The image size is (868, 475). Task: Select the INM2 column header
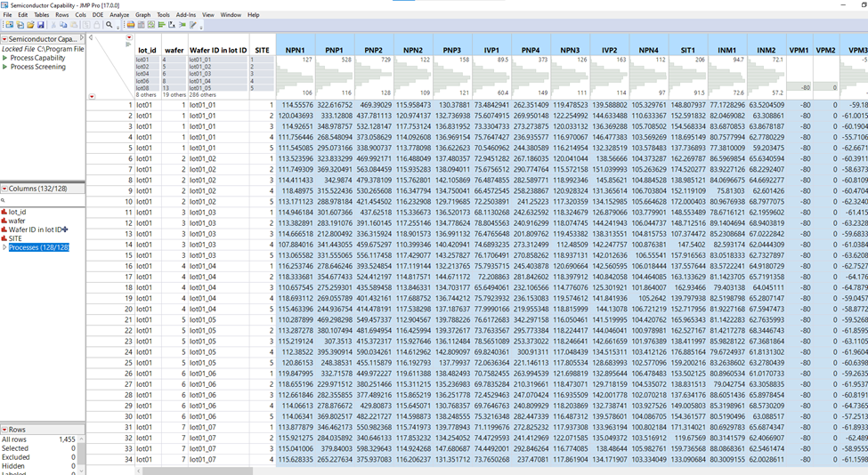767,50
